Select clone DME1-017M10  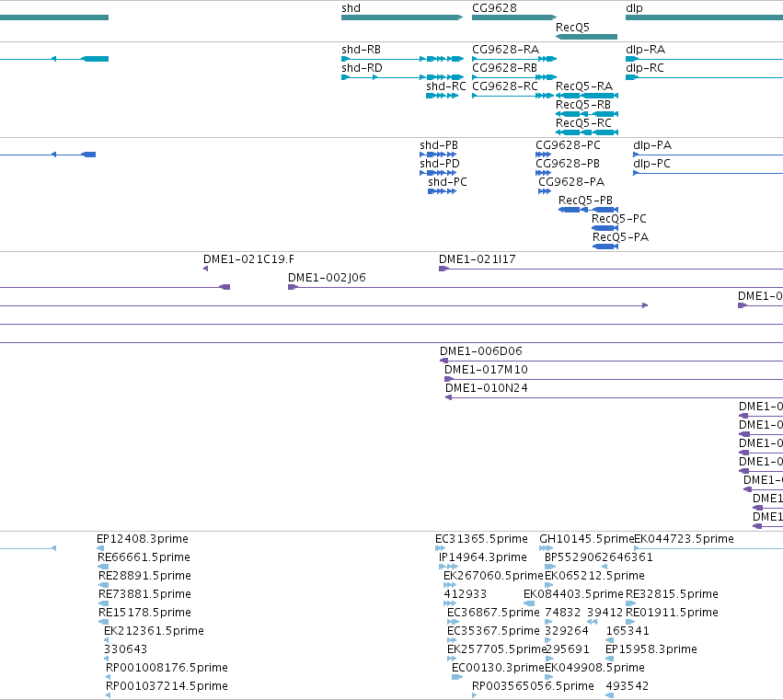pos(614,380)
